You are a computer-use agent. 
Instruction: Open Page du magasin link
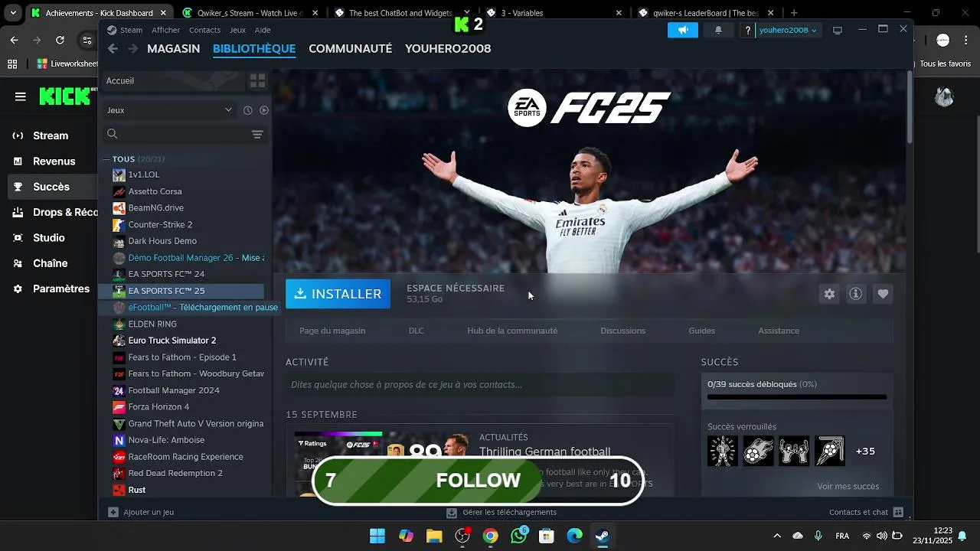pos(332,331)
